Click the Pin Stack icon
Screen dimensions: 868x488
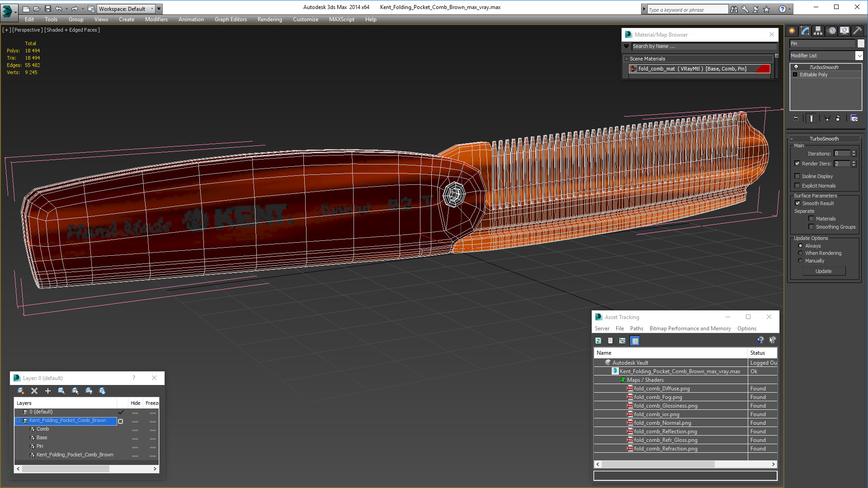[796, 118]
